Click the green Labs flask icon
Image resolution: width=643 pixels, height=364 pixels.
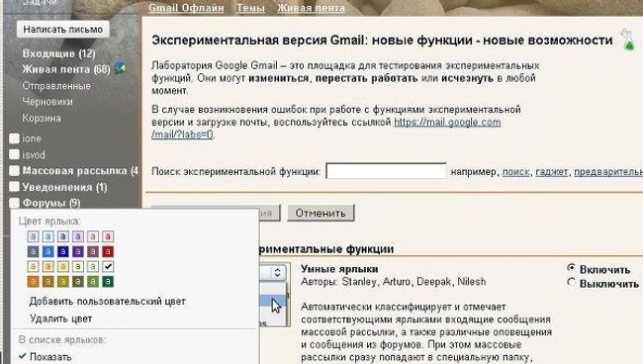pyautogui.click(x=628, y=40)
